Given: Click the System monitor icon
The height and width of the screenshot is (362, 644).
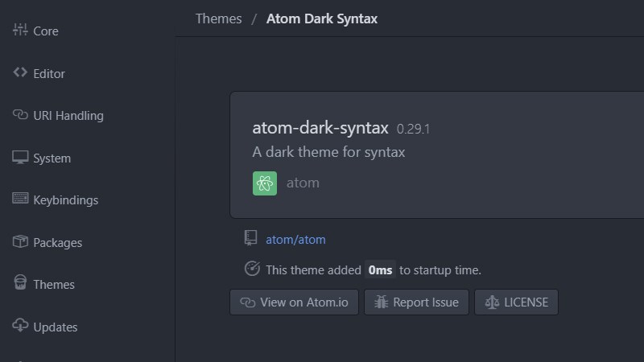Looking at the screenshot, I should 20,157.
